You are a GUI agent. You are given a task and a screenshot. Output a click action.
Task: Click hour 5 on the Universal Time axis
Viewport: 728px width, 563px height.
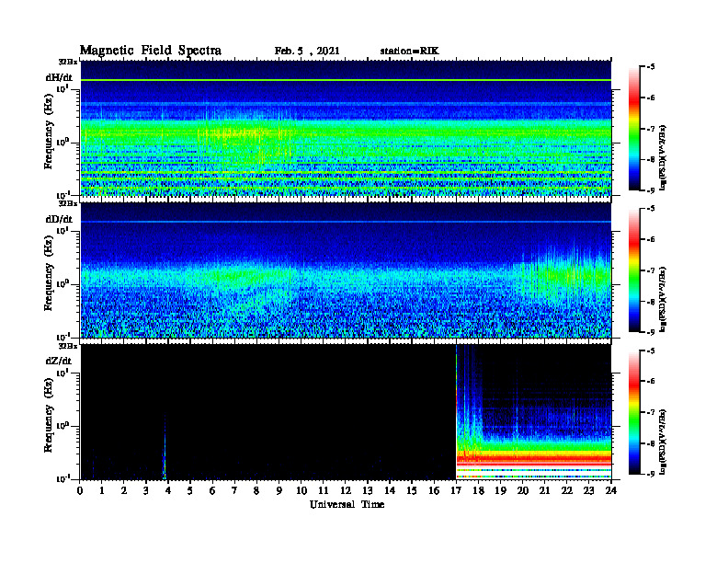tap(190, 491)
